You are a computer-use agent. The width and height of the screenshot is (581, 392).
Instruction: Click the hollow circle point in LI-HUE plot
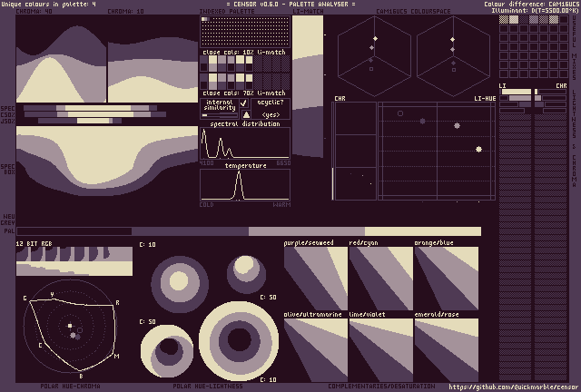(x=400, y=113)
